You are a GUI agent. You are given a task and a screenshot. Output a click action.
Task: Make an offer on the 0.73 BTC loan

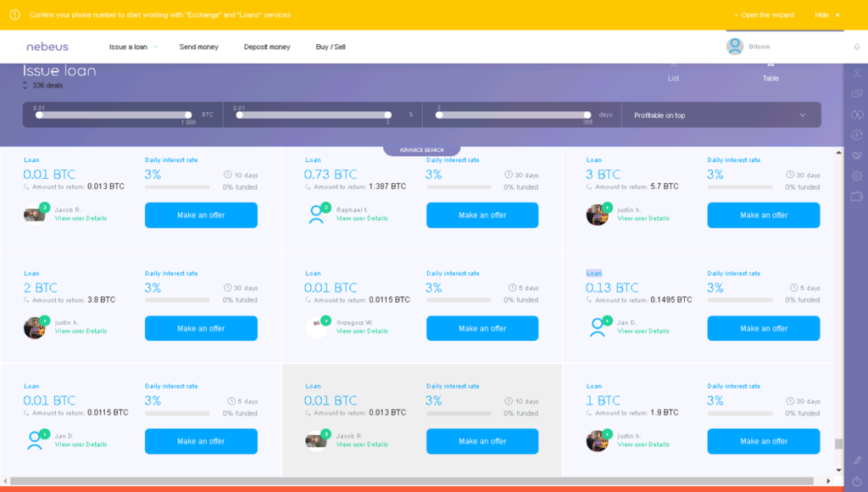[x=481, y=215]
